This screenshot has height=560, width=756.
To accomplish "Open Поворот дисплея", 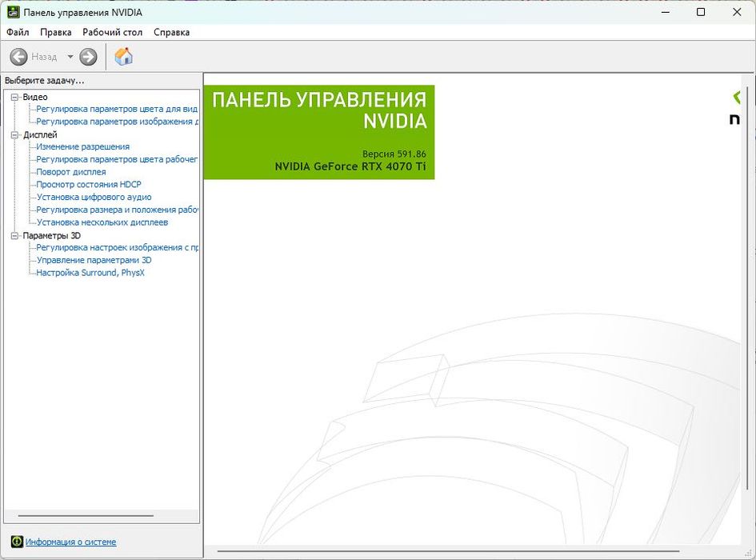I will tap(71, 172).
